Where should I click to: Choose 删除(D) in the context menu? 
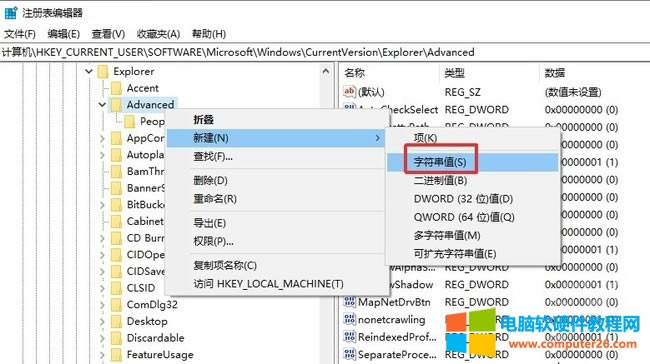[x=276, y=180]
